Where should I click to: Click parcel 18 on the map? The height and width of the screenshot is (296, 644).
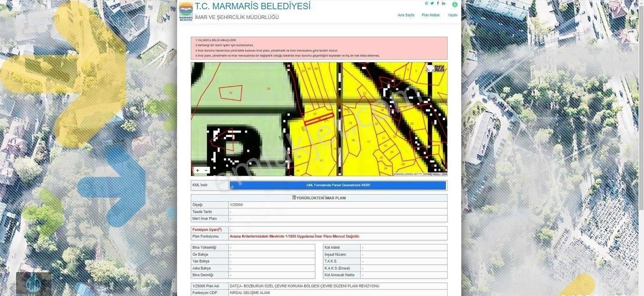353,140
